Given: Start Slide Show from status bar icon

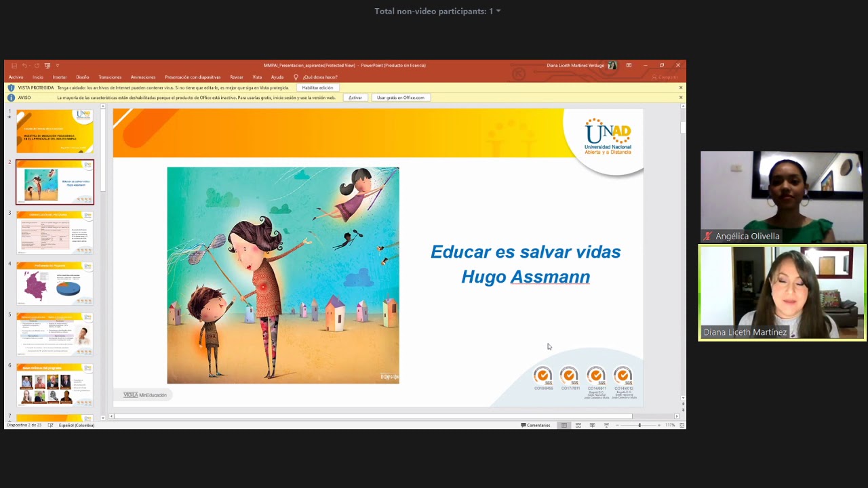Looking at the screenshot, I should (606, 425).
